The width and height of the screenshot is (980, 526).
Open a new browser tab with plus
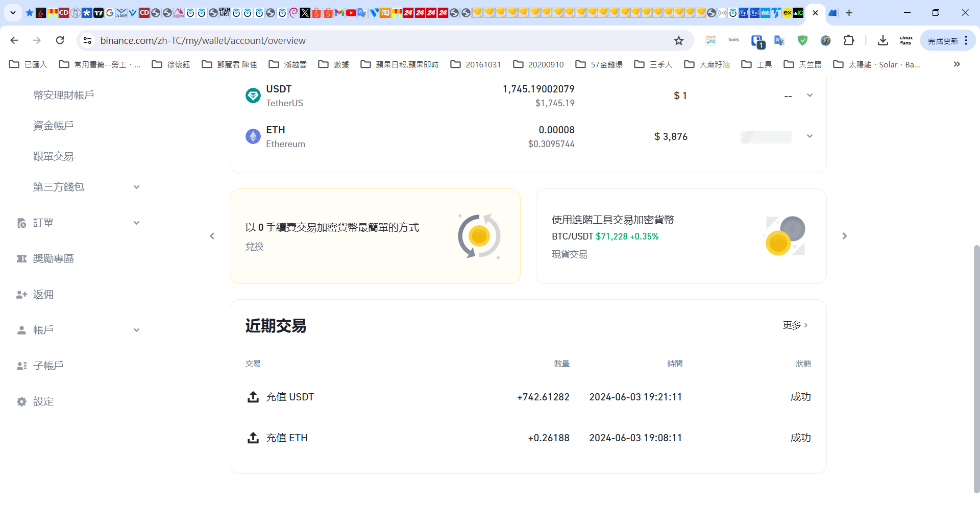click(x=849, y=13)
